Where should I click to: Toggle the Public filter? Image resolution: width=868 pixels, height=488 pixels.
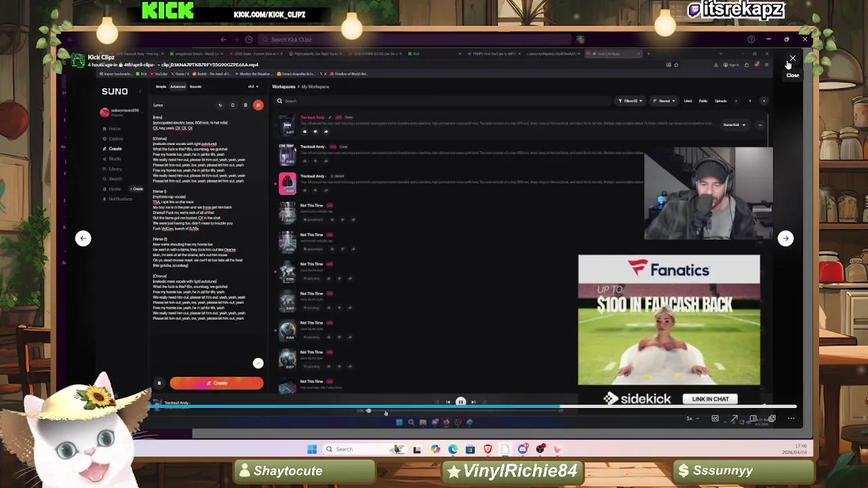[703, 101]
